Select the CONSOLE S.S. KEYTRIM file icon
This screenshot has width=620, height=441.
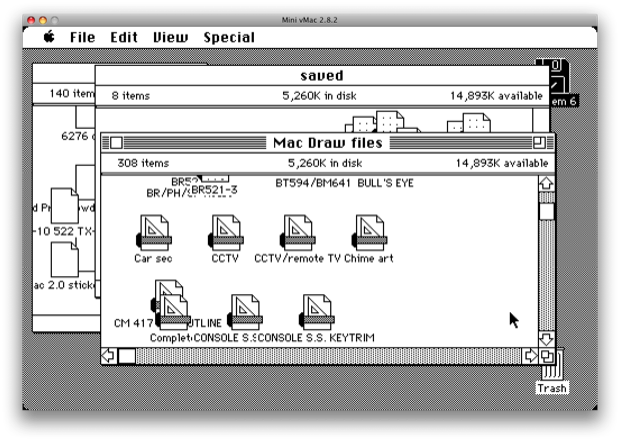point(317,312)
